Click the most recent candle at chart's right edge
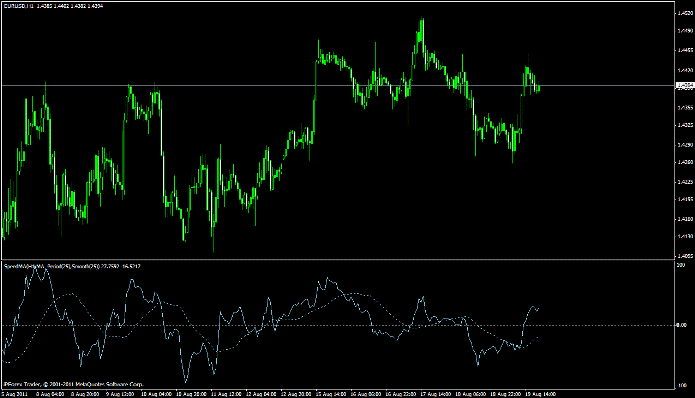The height and width of the screenshot is (398, 695). click(x=538, y=88)
